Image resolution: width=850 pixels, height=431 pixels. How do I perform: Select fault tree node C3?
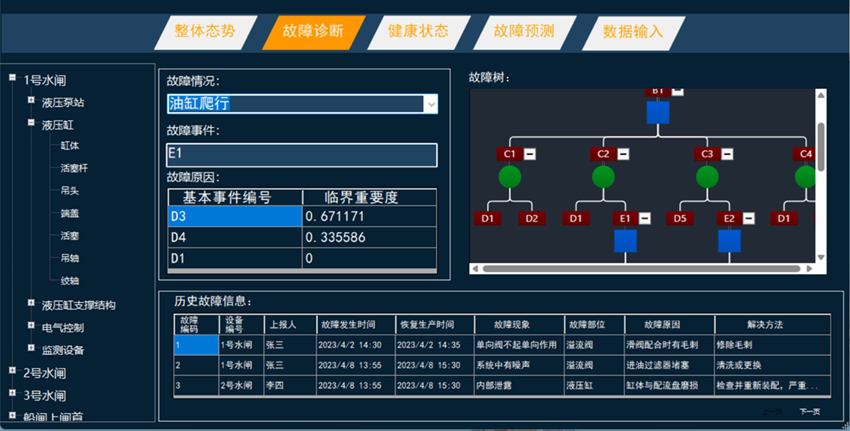tap(707, 154)
